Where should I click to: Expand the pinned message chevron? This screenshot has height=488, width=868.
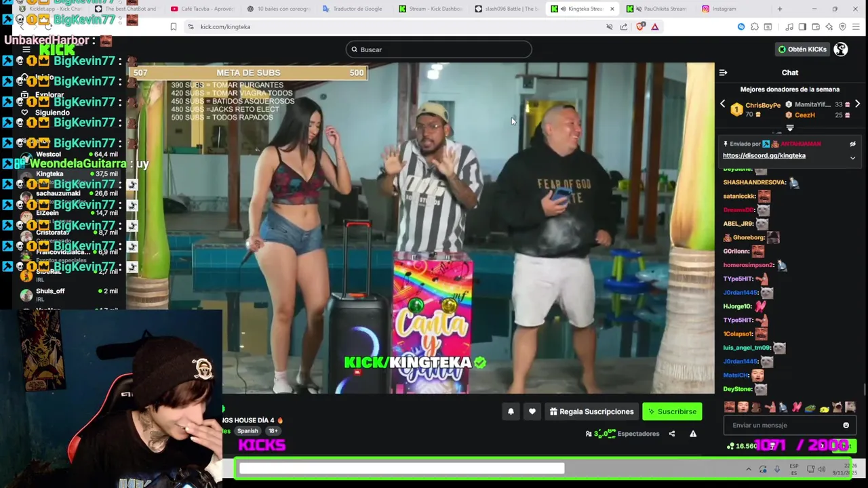[852, 158]
